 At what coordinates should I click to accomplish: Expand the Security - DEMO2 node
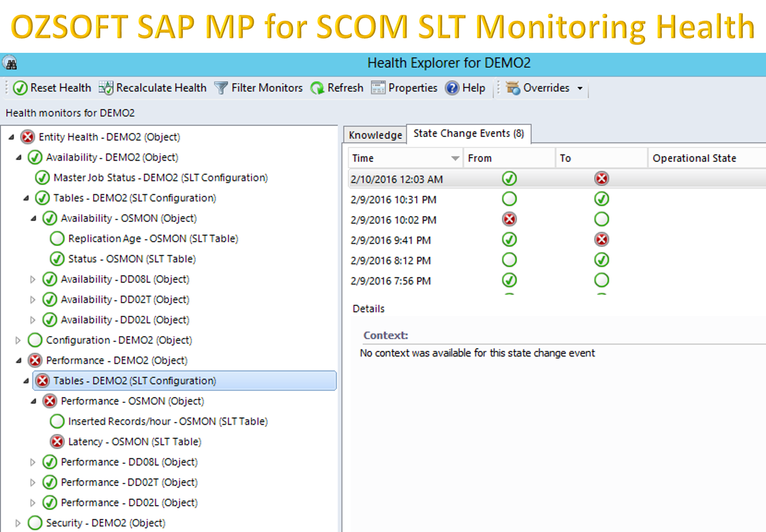(18, 523)
